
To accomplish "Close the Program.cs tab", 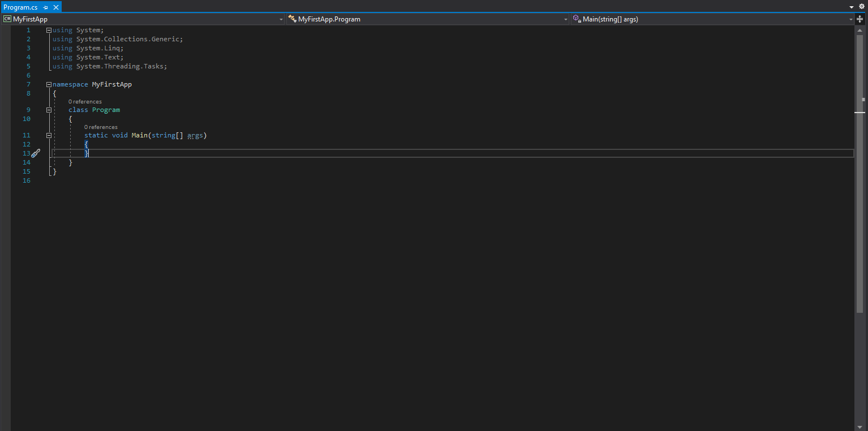I will [x=56, y=7].
